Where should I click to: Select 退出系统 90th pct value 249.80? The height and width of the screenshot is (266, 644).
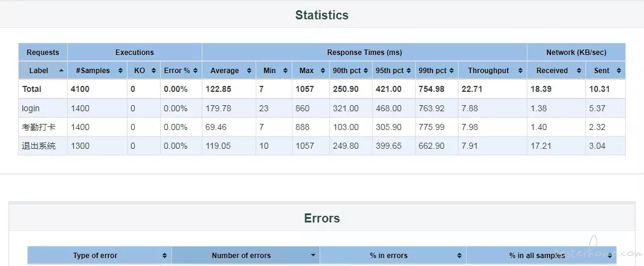click(346, 146)
